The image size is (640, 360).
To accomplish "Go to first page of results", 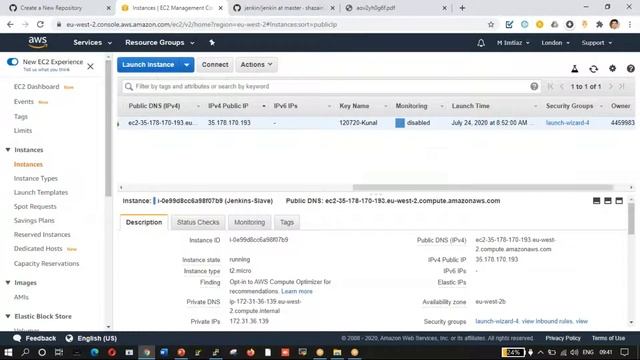I will [x=550, y=87].
